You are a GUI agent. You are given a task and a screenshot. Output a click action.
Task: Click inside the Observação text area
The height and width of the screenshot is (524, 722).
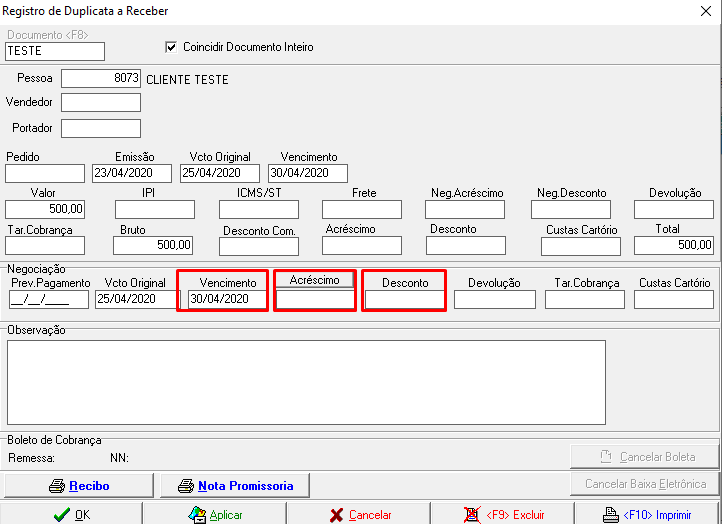pyautogui.click(x=305, y=382)
